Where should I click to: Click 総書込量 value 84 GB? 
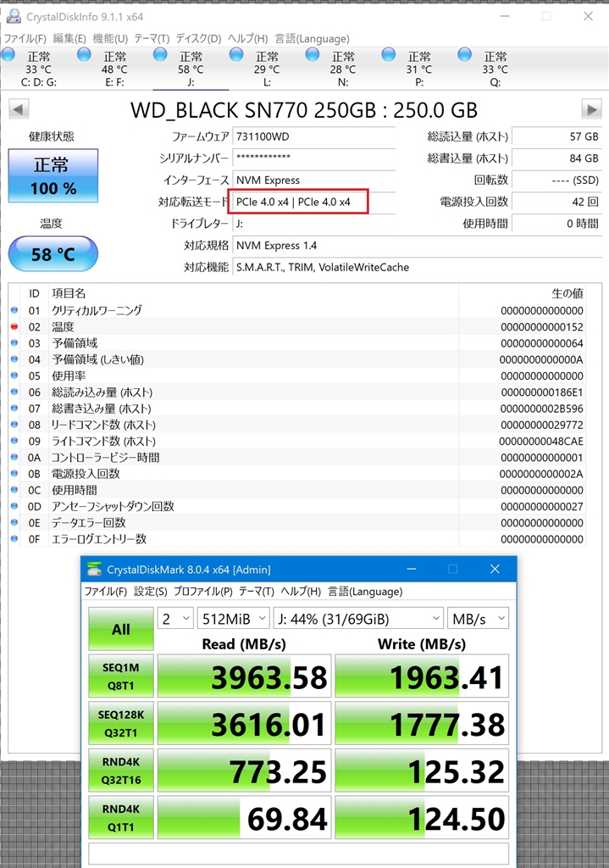pos(557,158)
